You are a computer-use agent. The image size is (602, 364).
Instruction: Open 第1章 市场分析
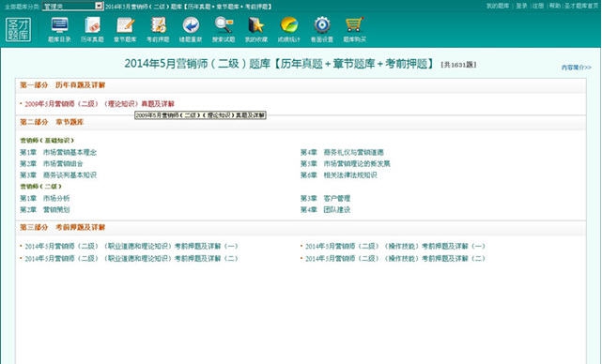pyautogui.click(x=45, y=198)
